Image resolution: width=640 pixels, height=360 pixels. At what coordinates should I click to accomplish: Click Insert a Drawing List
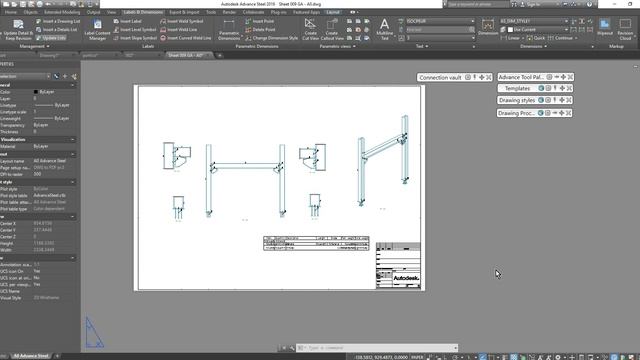(x=58, y=21)
